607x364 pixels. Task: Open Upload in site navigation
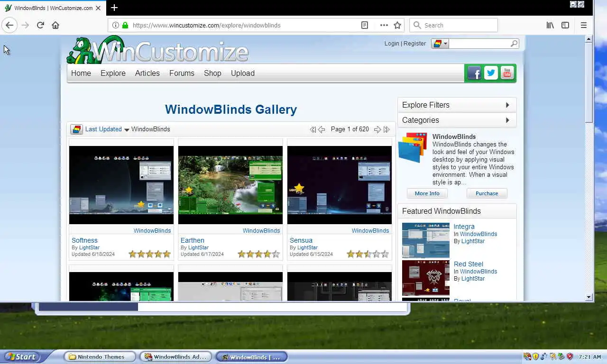click(243, 73)
